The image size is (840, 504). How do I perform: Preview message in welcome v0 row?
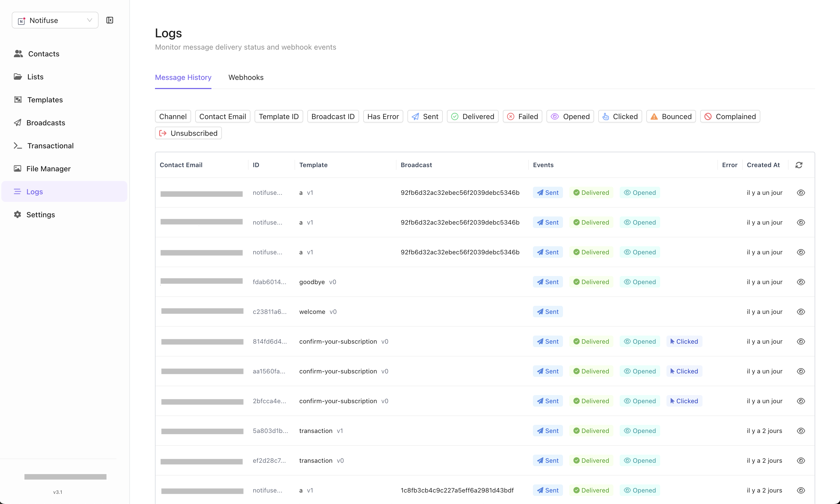tap(801, 312)
